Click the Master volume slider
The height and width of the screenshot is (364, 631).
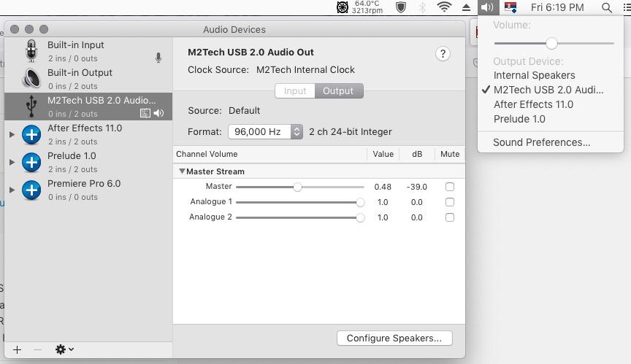point(300,187)
